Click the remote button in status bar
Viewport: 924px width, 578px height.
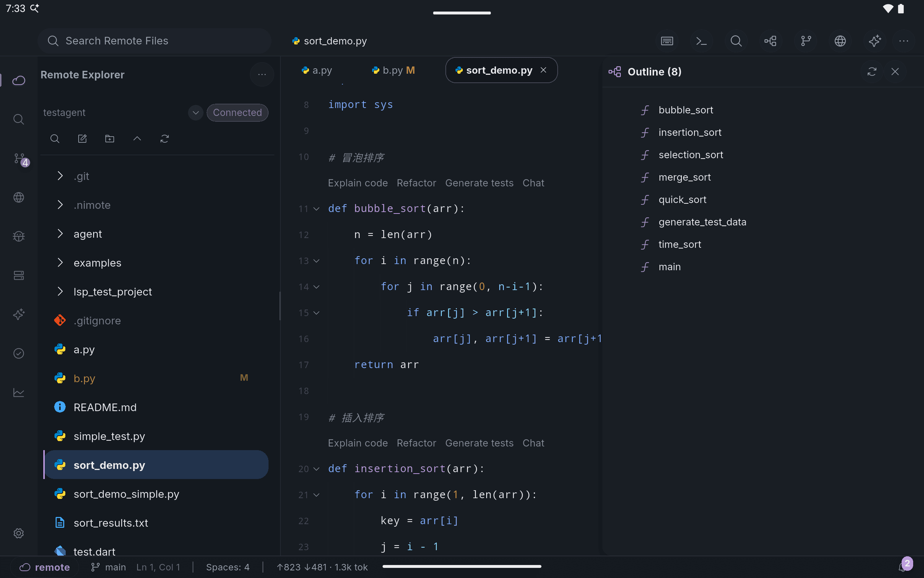45,567
